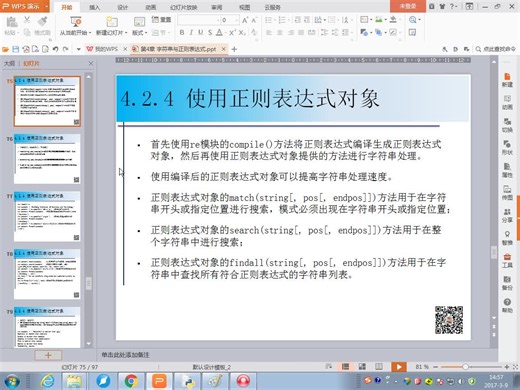Viewport: 520px width, 390px height.
Task: Toggle superscript formatting
Action: (x=232, y=32)
